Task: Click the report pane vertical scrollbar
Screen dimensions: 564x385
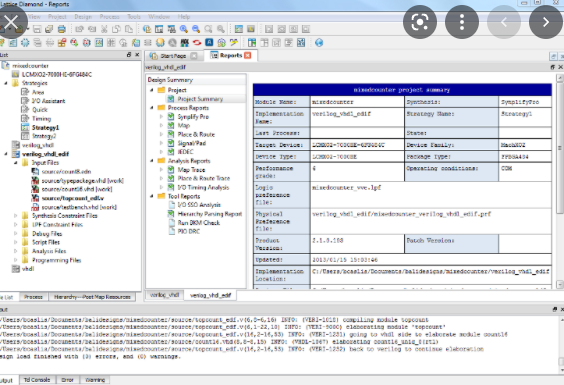Action: [x=560, y=148]
